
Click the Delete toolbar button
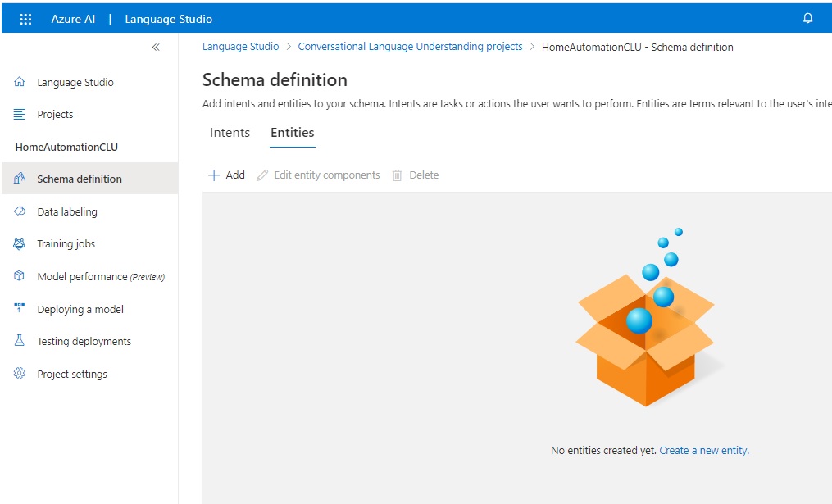(x=415, y=175)
